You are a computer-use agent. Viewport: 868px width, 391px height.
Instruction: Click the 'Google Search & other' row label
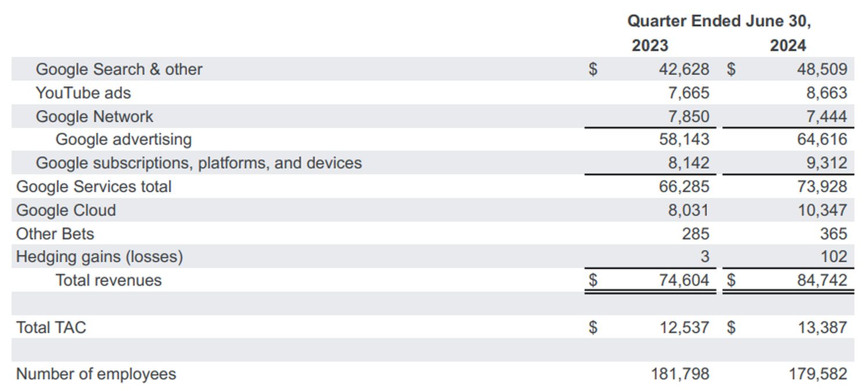(119, 70)
